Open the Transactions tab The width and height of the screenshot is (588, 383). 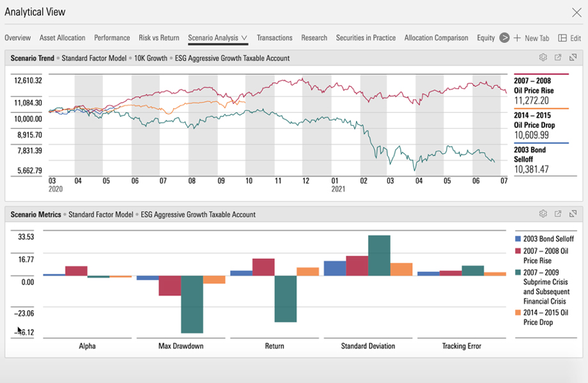pos(274,38)
